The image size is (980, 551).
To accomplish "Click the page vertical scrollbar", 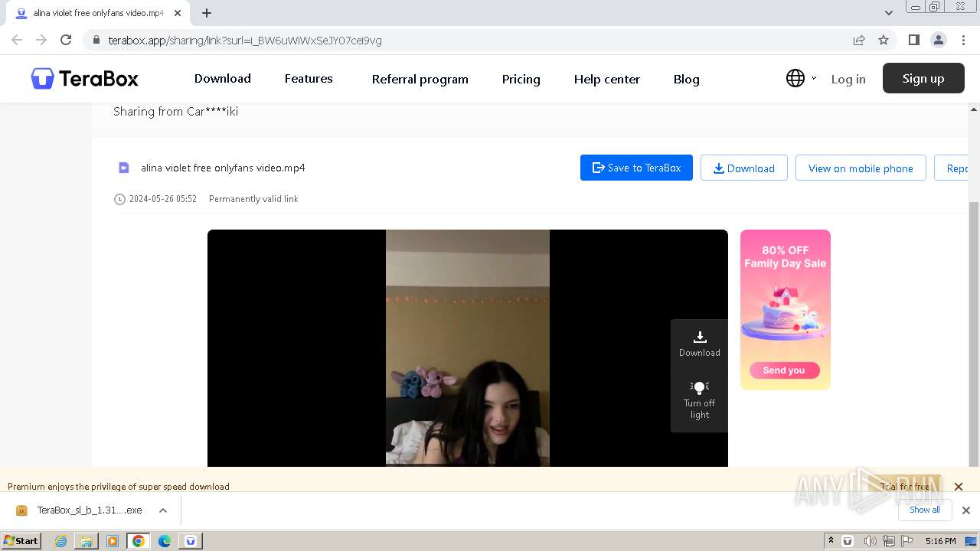I will click(974, 333).
